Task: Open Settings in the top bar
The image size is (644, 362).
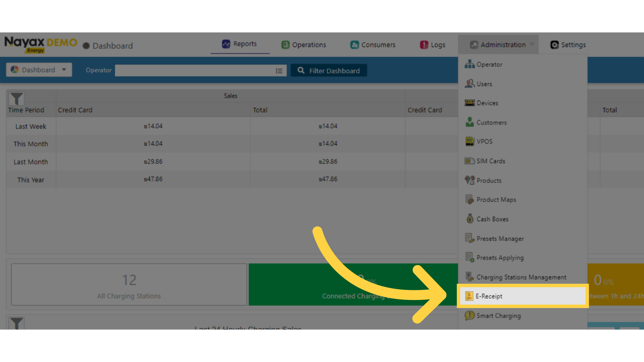Action: coord(568,45)
